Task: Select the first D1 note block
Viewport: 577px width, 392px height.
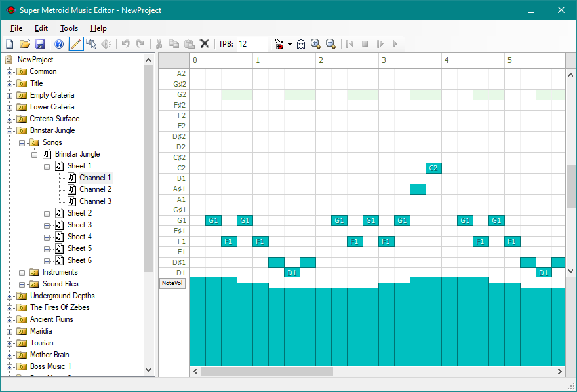Action: click(292, 273)
